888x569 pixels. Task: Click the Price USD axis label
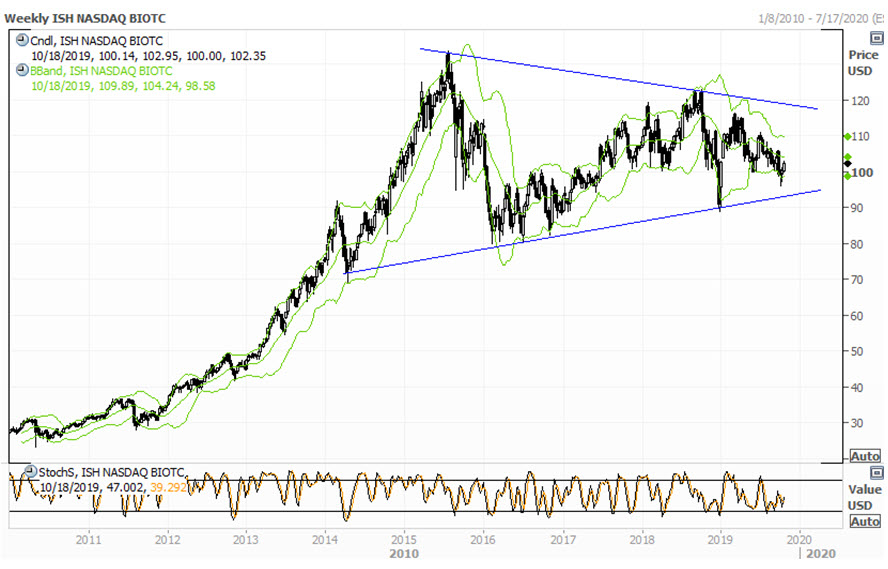pyautogui.click(x=863, y=63)
